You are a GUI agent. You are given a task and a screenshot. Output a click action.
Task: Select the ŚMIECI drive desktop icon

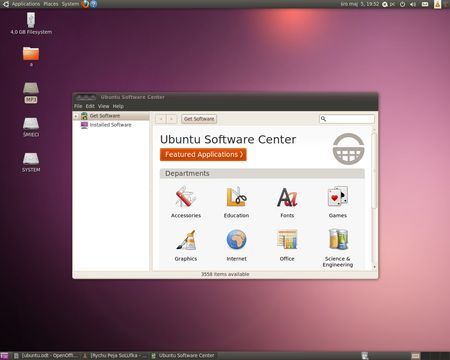(31, 127)
